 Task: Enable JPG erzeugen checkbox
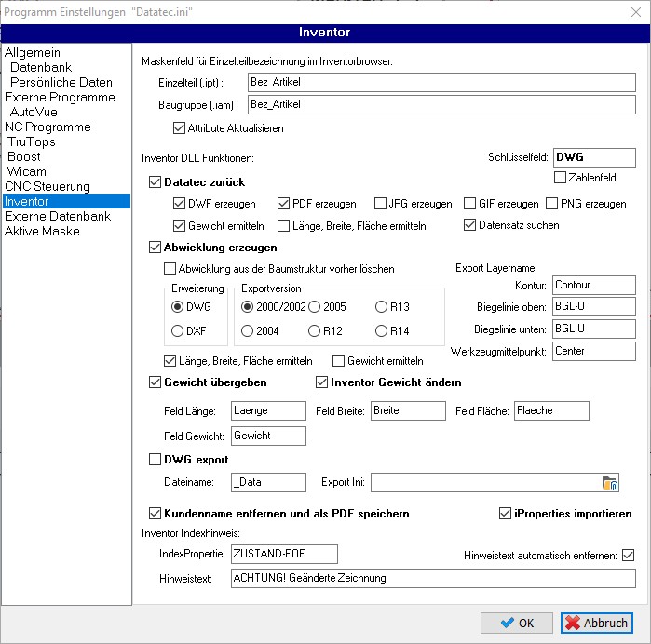(x=380, y=203)
